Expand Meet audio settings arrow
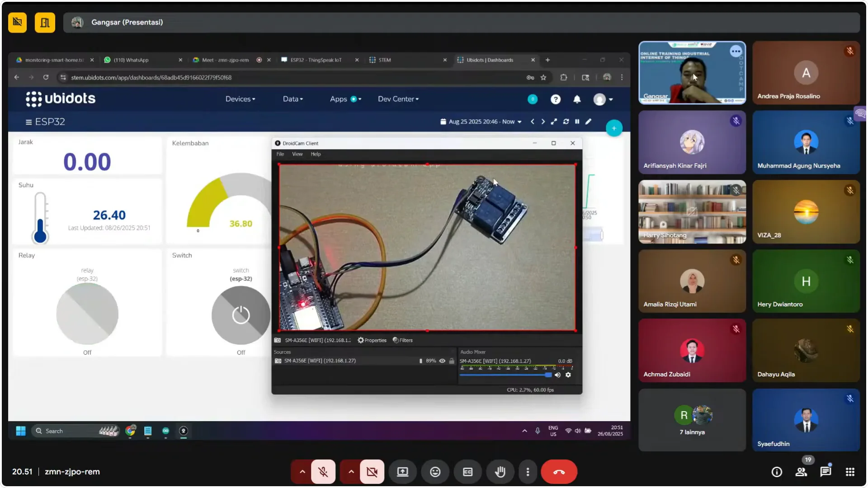The height and width of the screenshot is (488, 868). coord(302,472)
